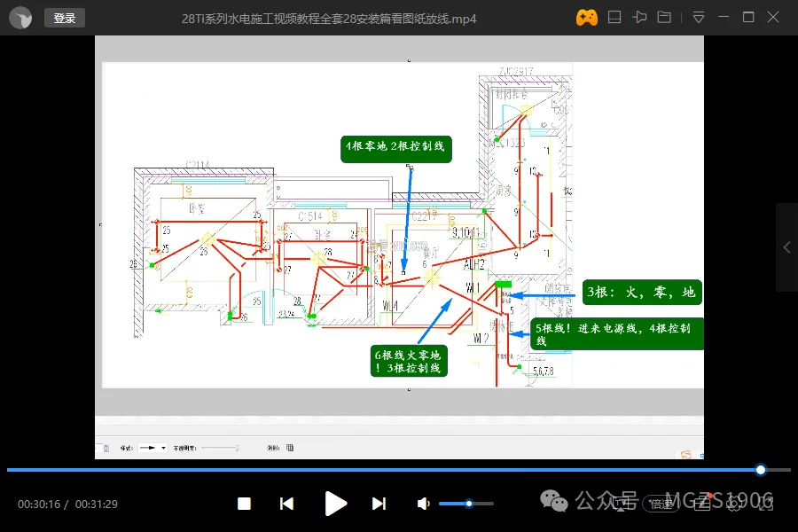Open the main menu dropdown triangle

[x=699, y=19]
